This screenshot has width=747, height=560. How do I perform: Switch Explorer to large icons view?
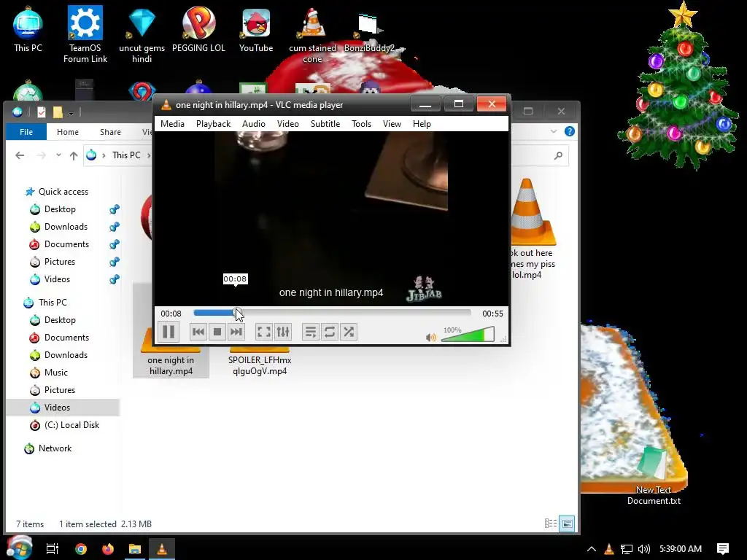click(567, 524)
